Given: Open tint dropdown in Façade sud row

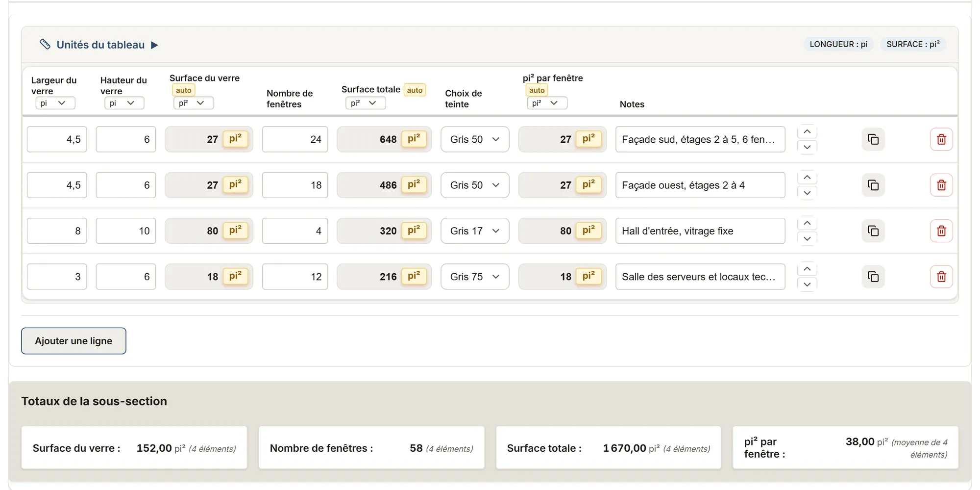Looking at the screenshot, I should (x=475, y=139).
